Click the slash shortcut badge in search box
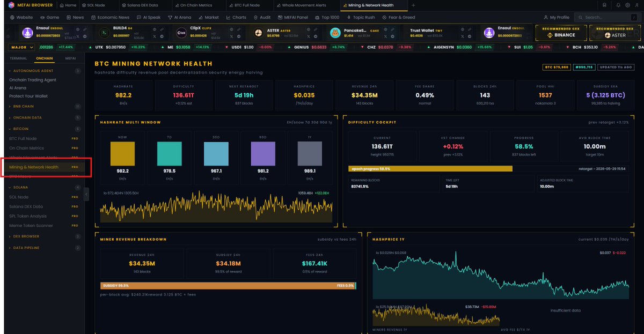 (635, 17)
